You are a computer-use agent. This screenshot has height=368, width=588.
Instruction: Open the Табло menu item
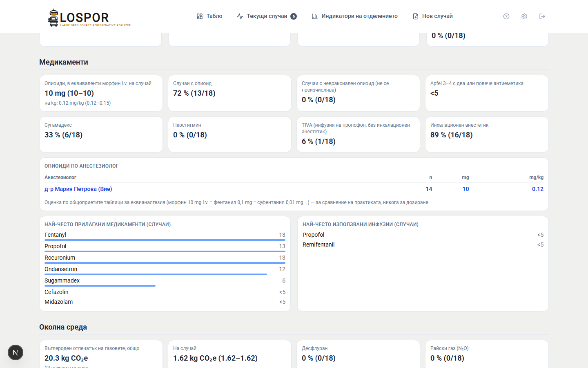pos(209,16)
